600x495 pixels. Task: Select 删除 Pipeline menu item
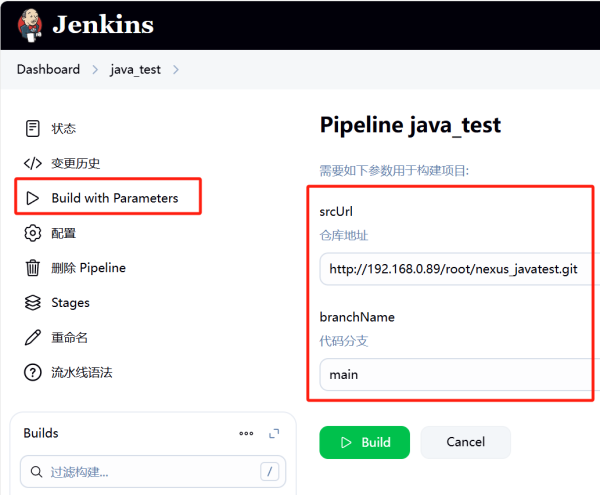point(88,268)
